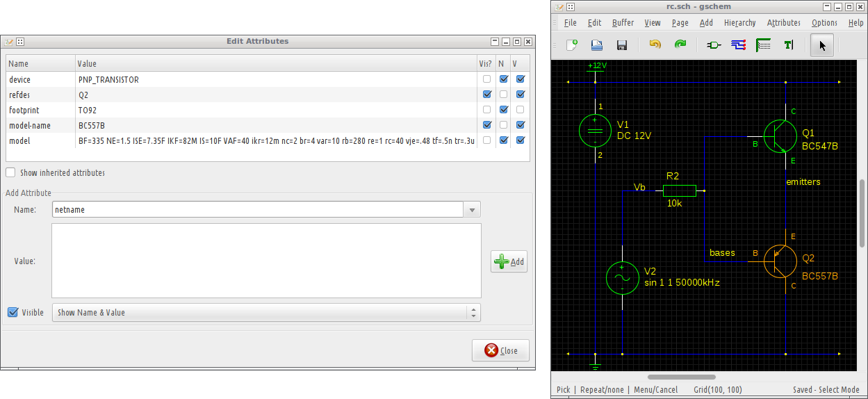Open the Page menu
The width and height of the screenshot is (868, 399).
(x=680, y=23)
